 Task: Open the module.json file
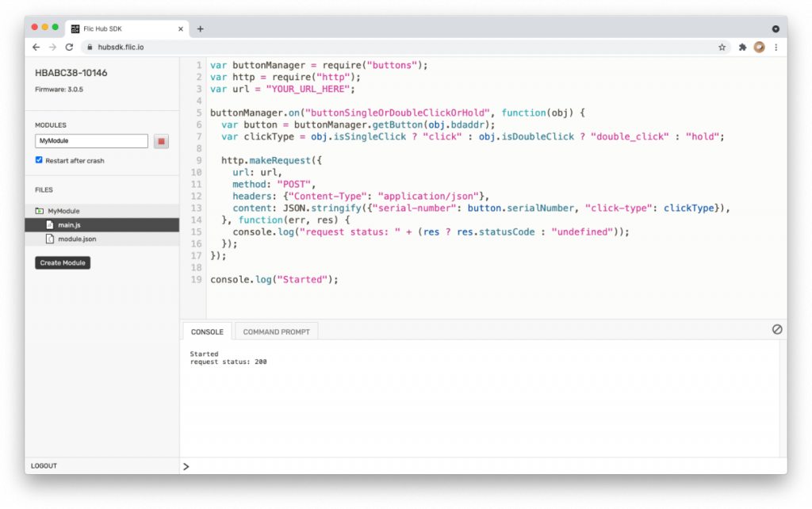[x=76, y=239]
